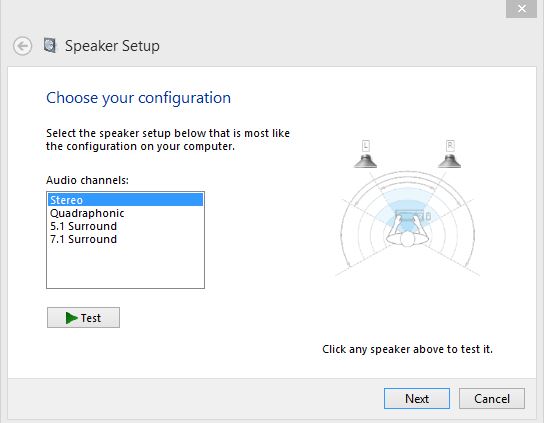Close the Speaker Setup window
The width and height of the screenshot is (544, 423).
pyautogui.click(x=521, y=8)
